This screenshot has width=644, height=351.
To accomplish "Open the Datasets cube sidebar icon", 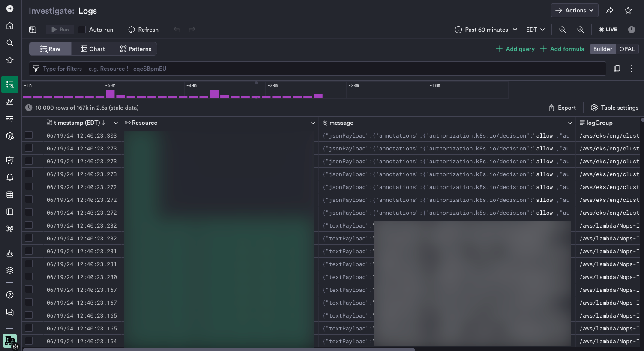I will pyautogui.click(x=10, y=136).
